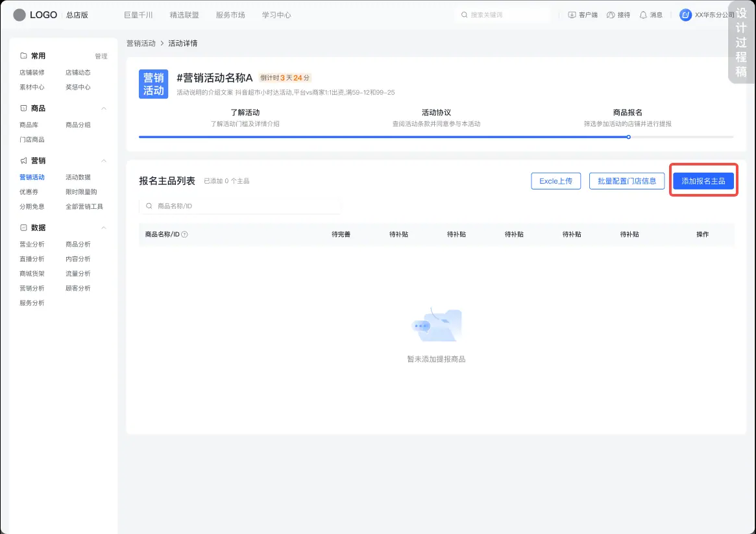Open 客户端 download icon
756x534 pixels.
pyautogui.click(x=572, y=15)
